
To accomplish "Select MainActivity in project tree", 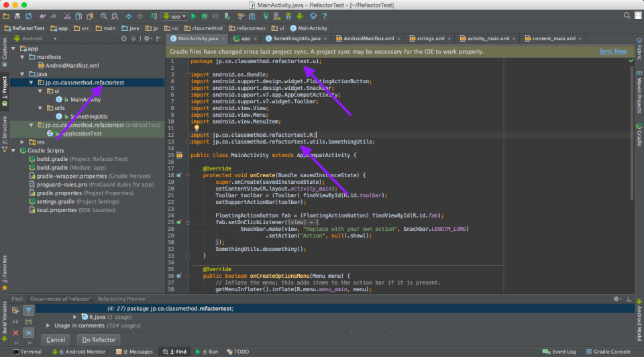I will point(85,100).
